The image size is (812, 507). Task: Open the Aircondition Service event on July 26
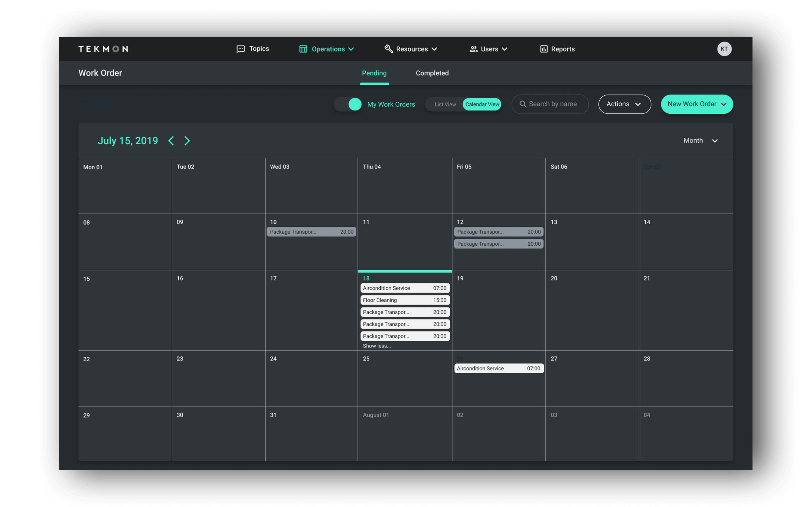[499, 368]
